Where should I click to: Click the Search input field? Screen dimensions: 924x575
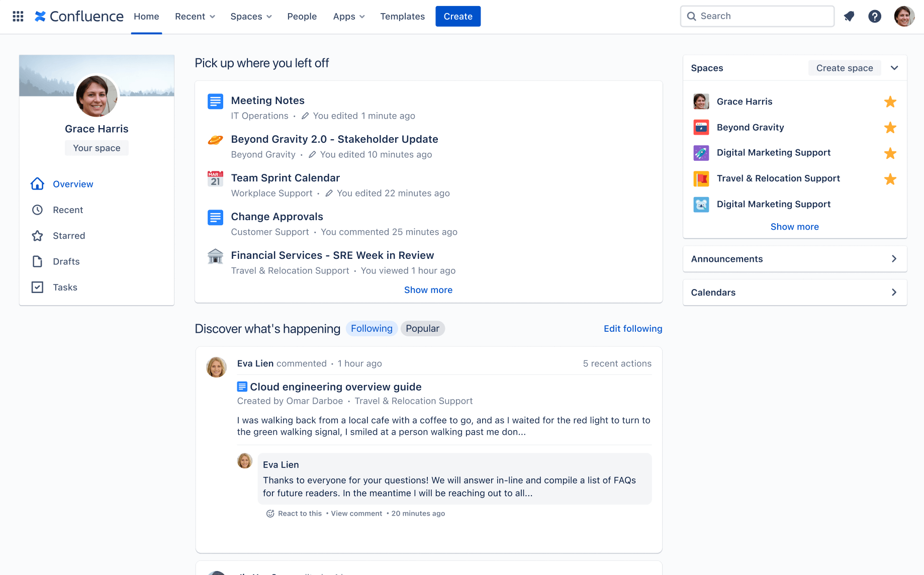pyautogui.click(x=757, y=16)
